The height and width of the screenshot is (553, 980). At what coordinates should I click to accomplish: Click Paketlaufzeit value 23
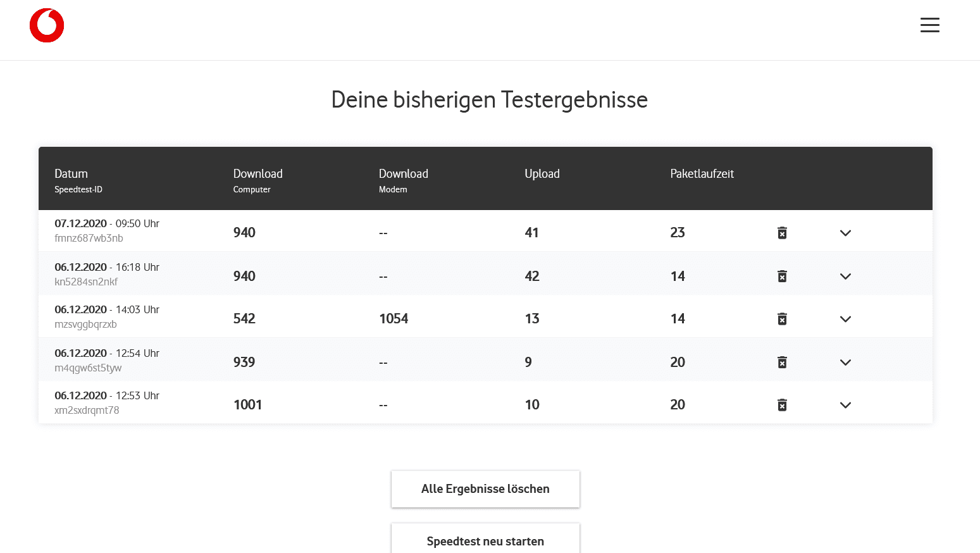678,233
